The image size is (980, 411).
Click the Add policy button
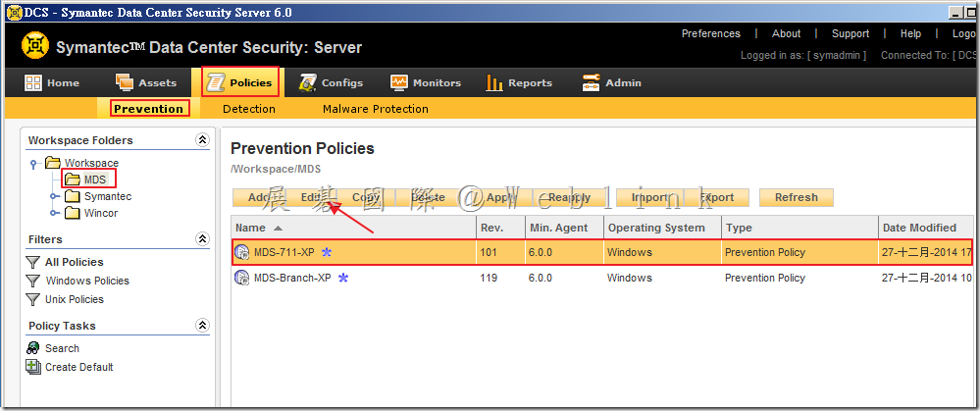tap(257, 197)
